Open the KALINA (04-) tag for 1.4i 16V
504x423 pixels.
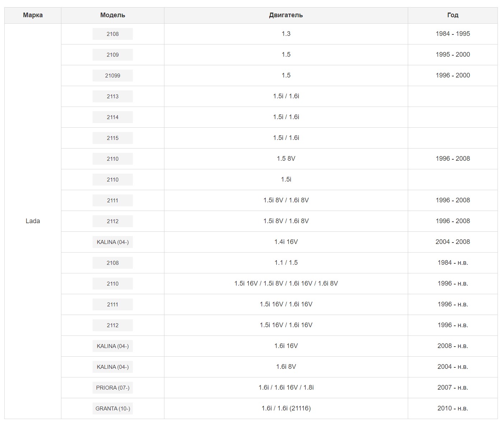112,242
